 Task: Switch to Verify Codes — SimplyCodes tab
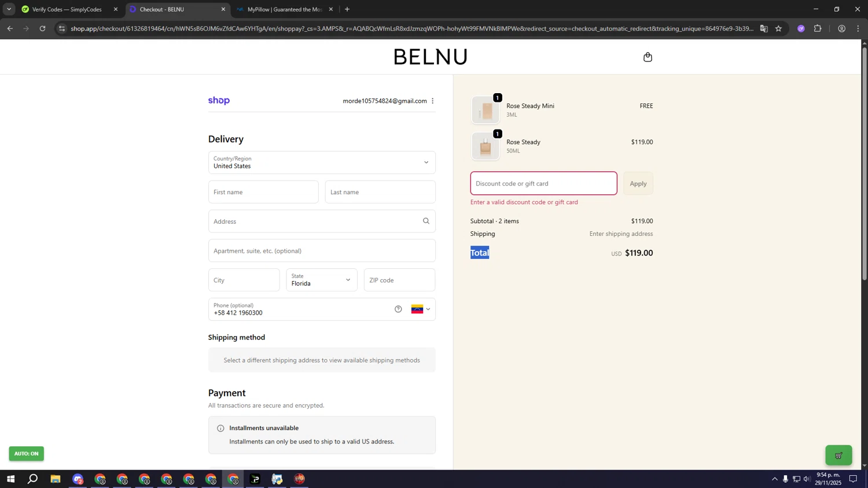click(67, 9)
